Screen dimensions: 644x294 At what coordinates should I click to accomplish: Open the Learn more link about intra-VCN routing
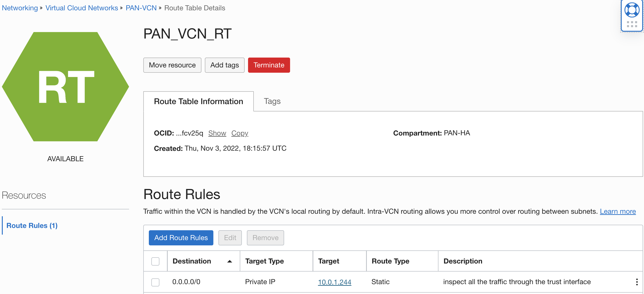618,211
